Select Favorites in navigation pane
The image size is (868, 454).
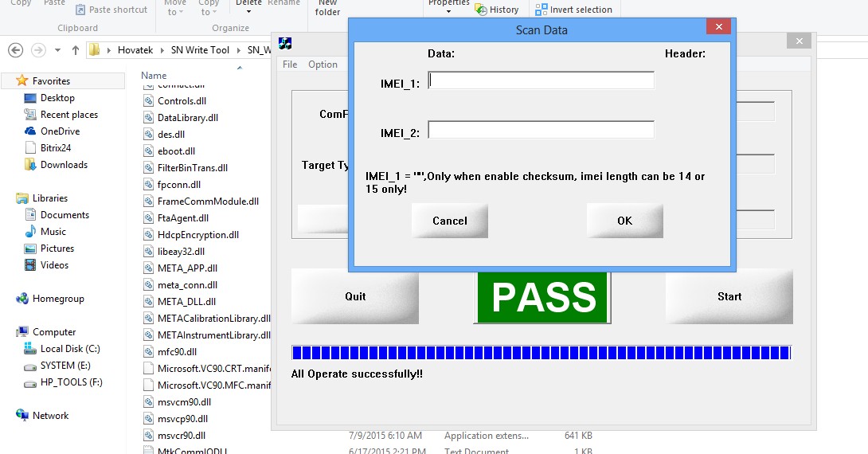(51, 80)
